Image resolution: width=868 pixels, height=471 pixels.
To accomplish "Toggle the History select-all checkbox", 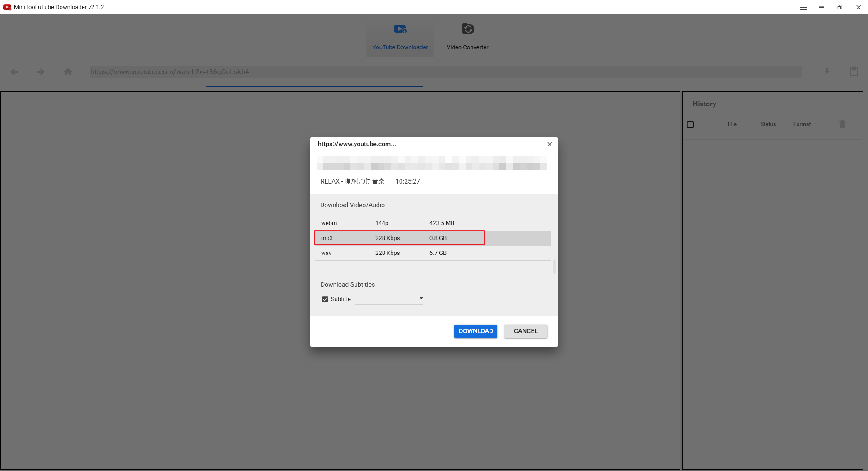I will [x=691, y=124].
